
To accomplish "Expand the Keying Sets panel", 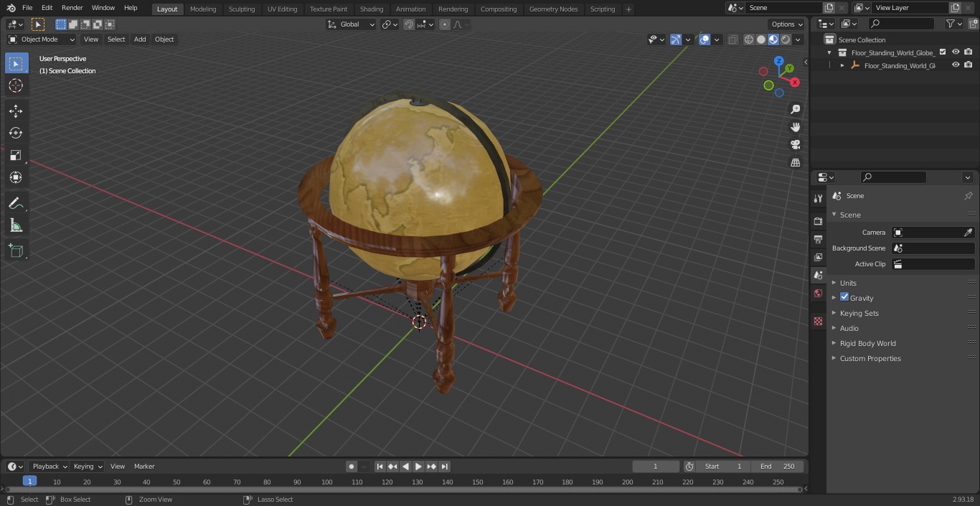I will [x=859, y=313].
